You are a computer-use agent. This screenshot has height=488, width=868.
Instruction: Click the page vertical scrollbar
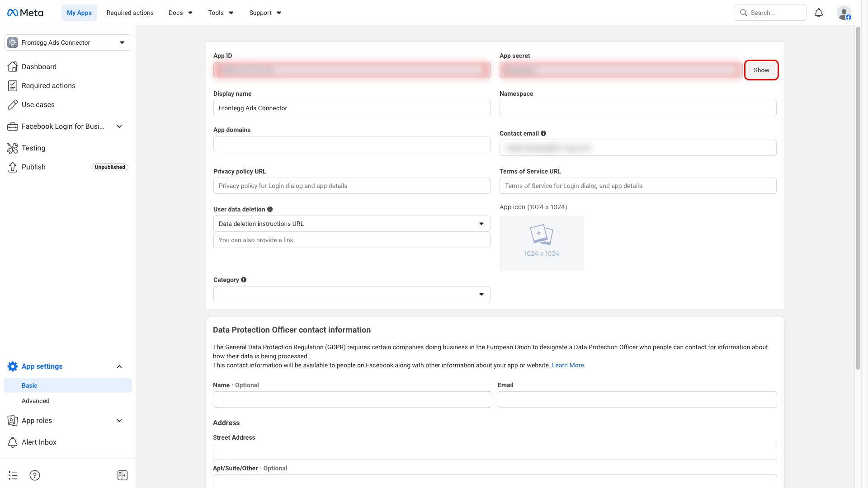[x=858, y=198]
